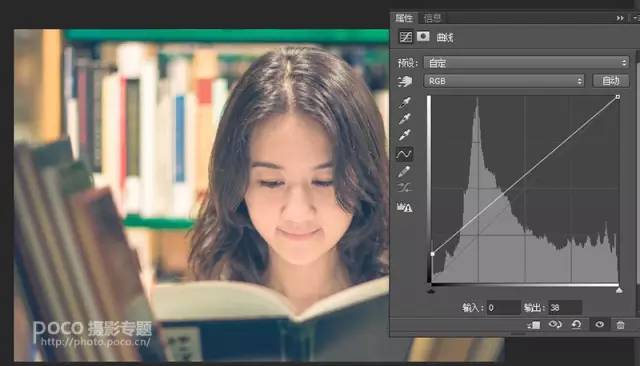Switch to the 信息 tab
This screenshot has width=640, height=366.
pyautogui.click(x=432, y=18)
